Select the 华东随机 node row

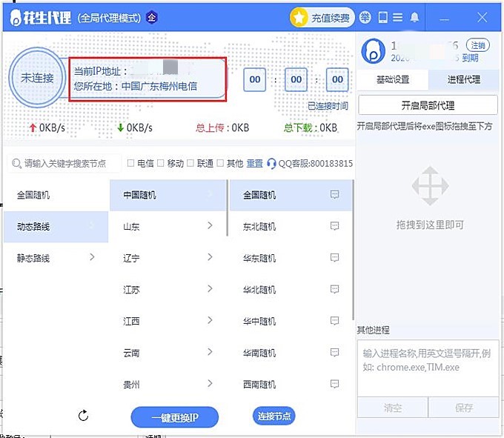coord(291,258)
